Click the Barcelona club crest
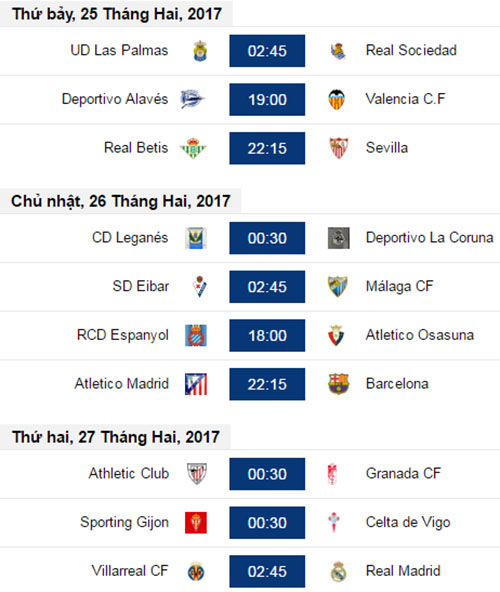 [x=338, y=384]
